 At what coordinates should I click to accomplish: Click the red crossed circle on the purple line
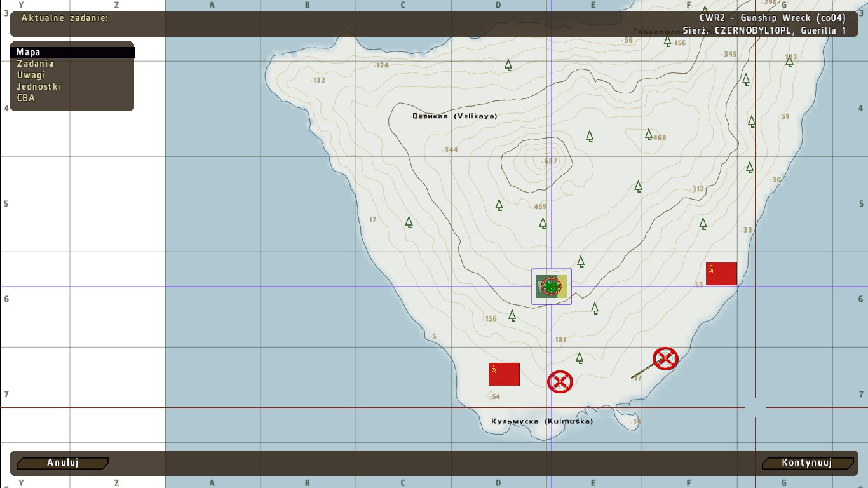pyautogui.click(x=560, y=382)
